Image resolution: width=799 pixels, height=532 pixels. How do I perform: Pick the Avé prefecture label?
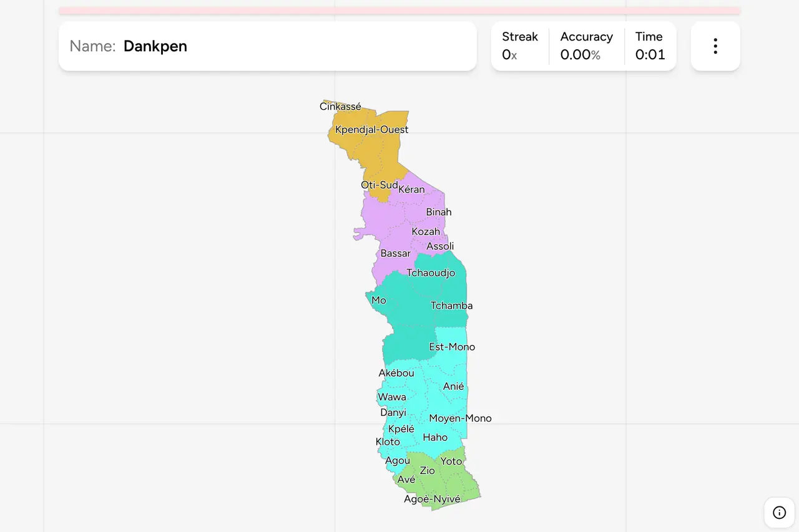(x=406, y=480)
